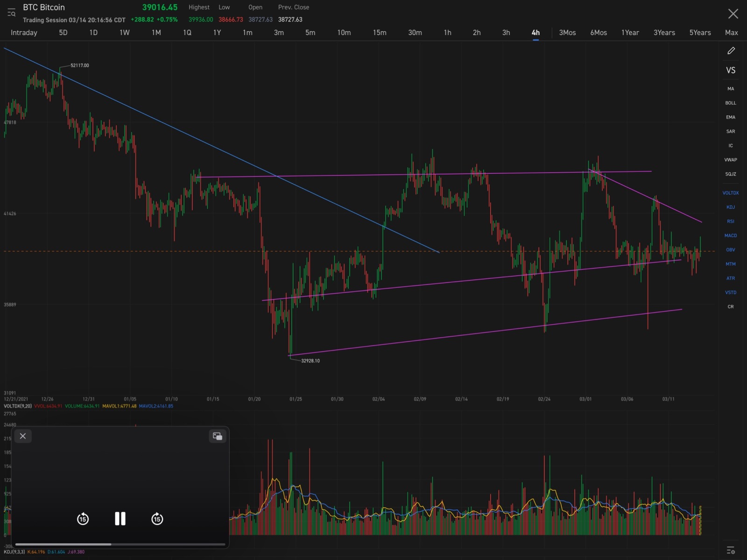Click the 52117.00 high price label
The width and height of the screenshot is (747, 560).
click(x=80, y=65)
